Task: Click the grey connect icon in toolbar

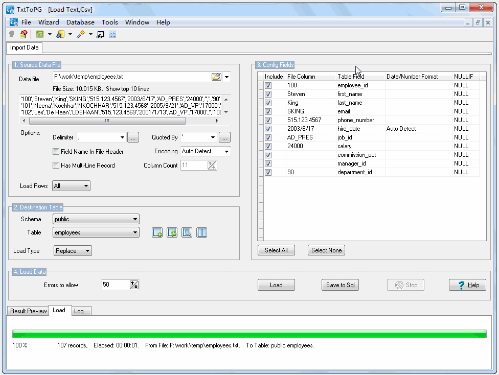Action: [x=12, y=34]
